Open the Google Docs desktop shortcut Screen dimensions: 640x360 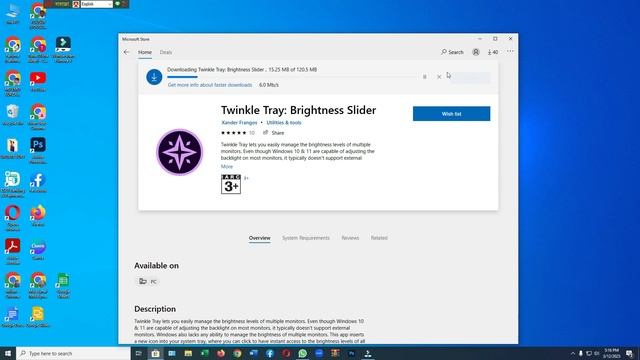click(x=12, y=318)
